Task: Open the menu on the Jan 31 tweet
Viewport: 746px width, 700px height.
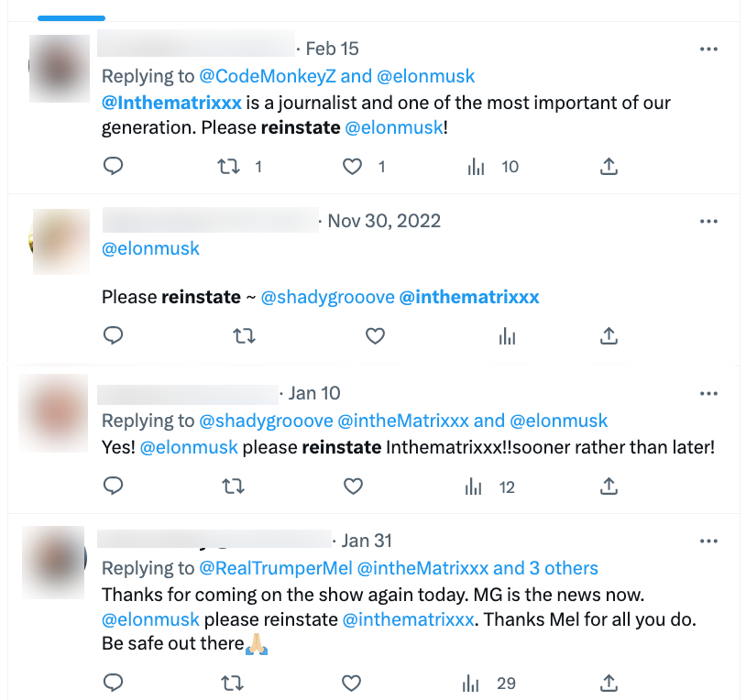Action: 708,541
